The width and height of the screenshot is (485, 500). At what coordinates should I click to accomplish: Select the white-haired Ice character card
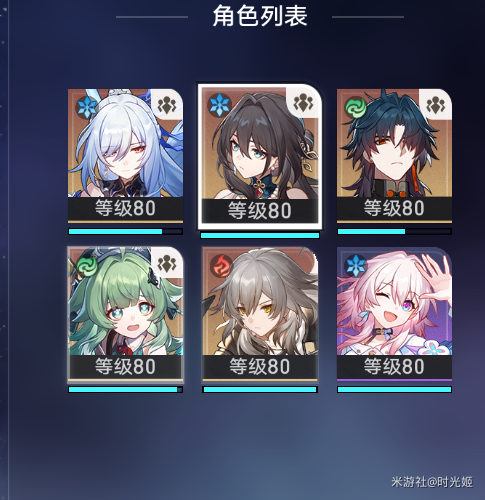[125, 156]
